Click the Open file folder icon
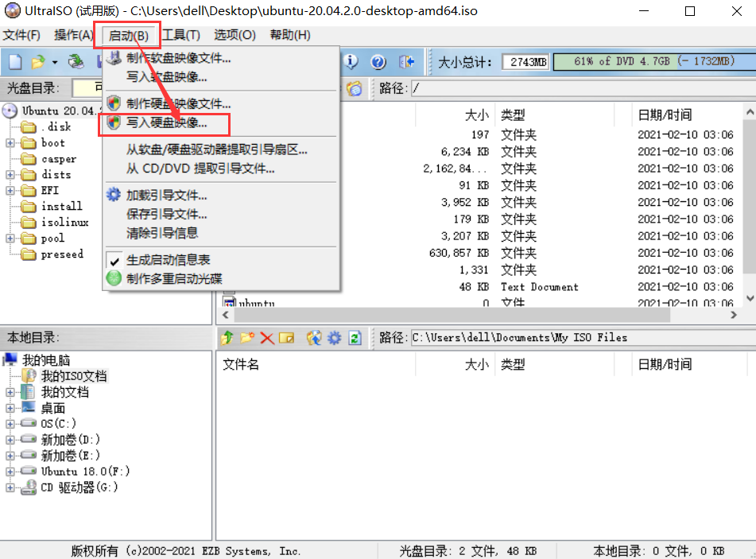This screenshot has height=559, width=756. tap(37, 62)
